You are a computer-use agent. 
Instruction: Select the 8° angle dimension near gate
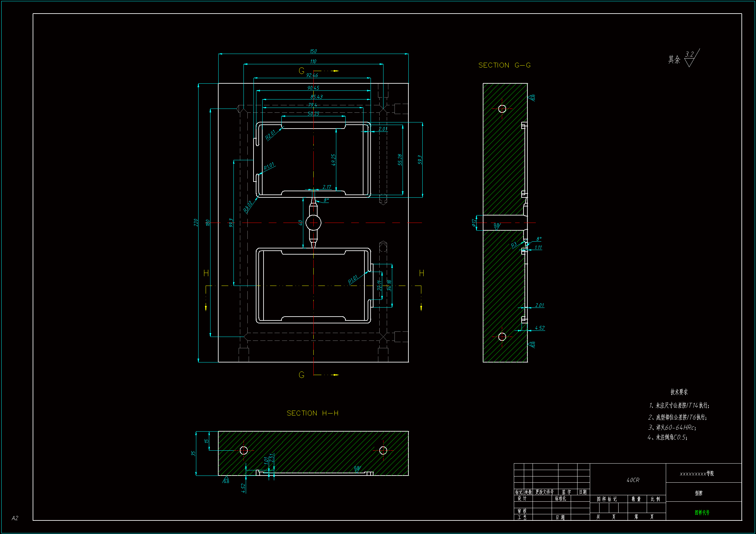click(326, 200)
